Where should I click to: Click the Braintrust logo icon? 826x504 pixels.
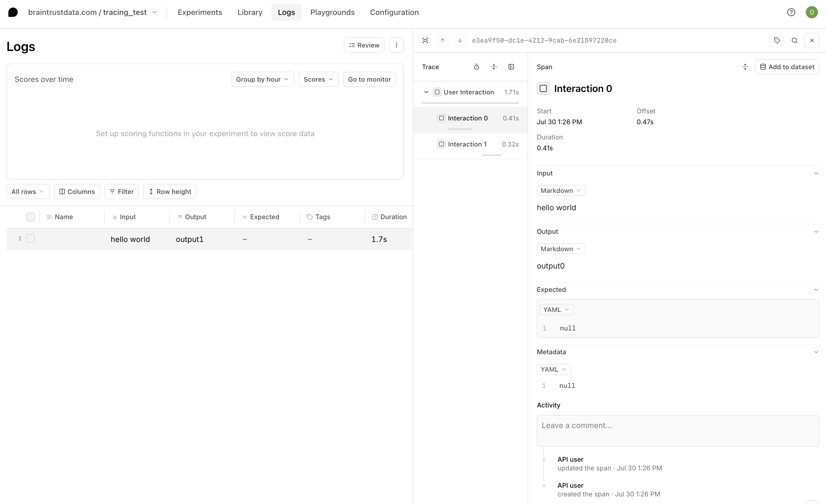coord(13,12)
